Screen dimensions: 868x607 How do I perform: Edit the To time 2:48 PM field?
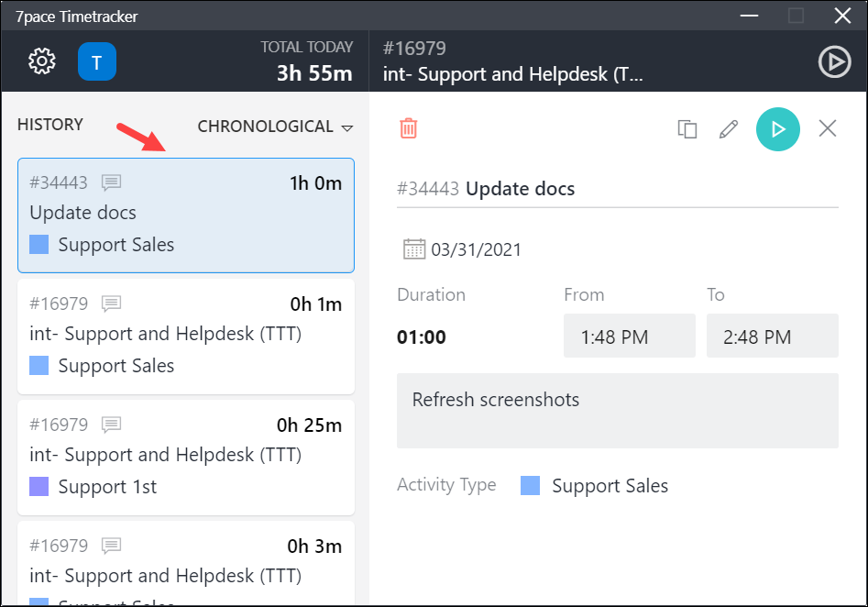[x=773, y=336]
